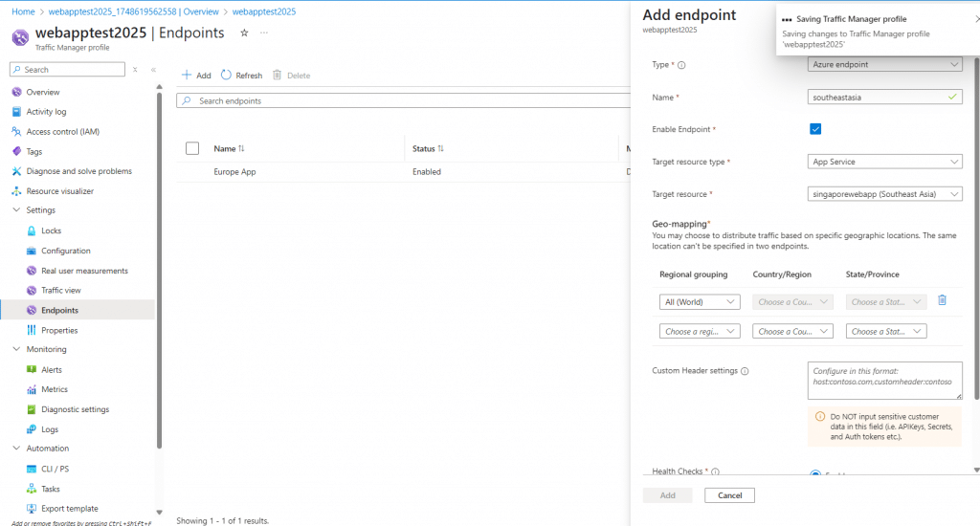This screenshot has width=980, height=526.
Task: Click the trash icon in geo-mapping row
Action: [942, 300]
